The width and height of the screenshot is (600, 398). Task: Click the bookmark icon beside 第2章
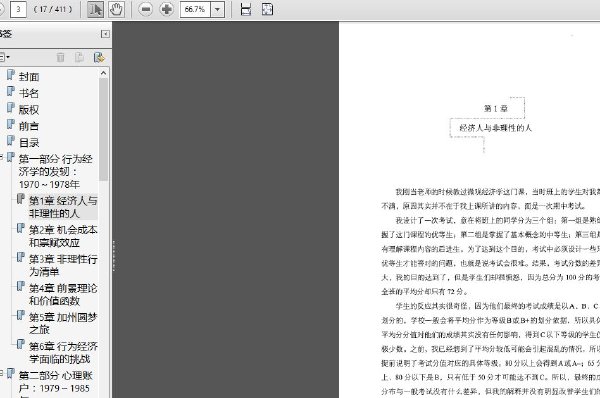click(21, 228)
